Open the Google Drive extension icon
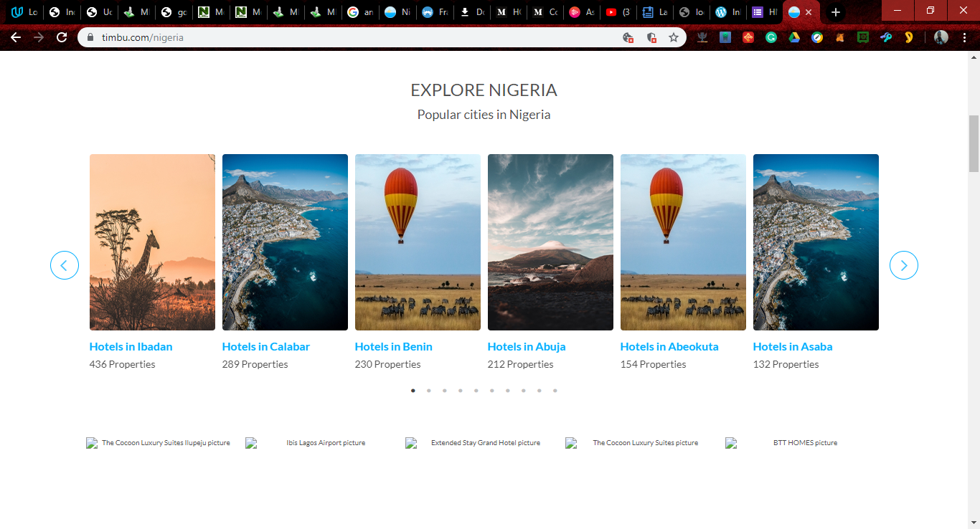The height and width of the screenshot is (529, 980). 794,37
